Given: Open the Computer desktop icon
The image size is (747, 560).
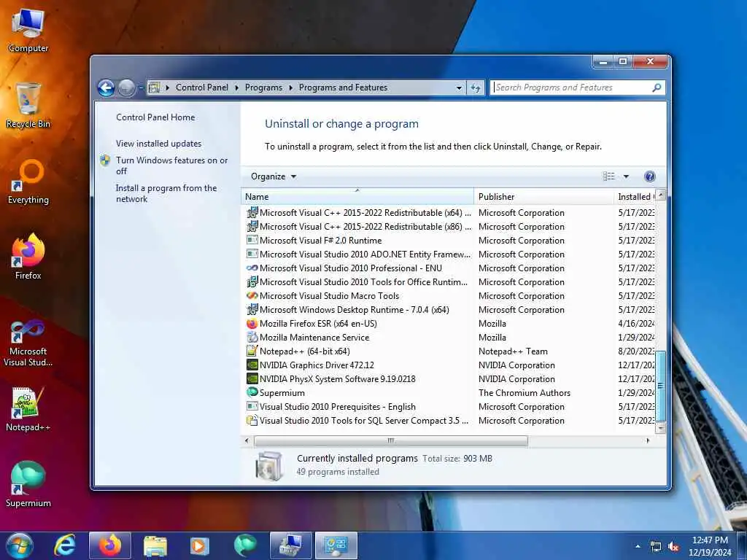Looking at the screenshot, I should 28,31.
